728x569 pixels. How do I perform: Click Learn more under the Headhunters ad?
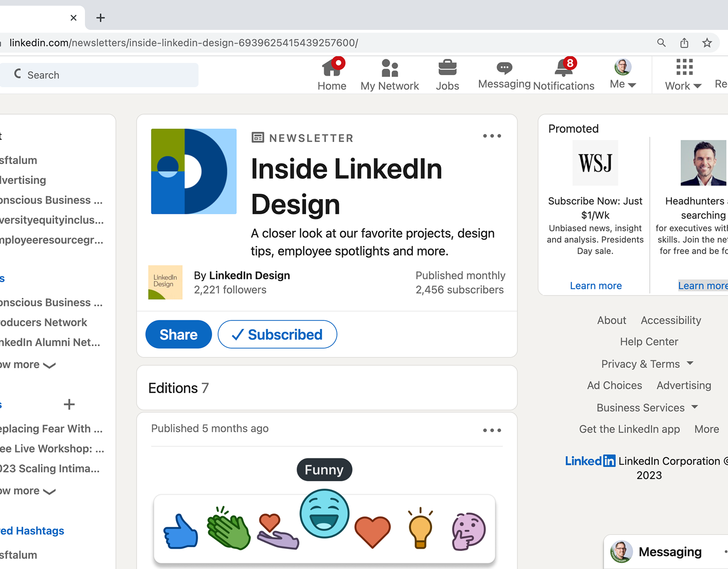703,285
